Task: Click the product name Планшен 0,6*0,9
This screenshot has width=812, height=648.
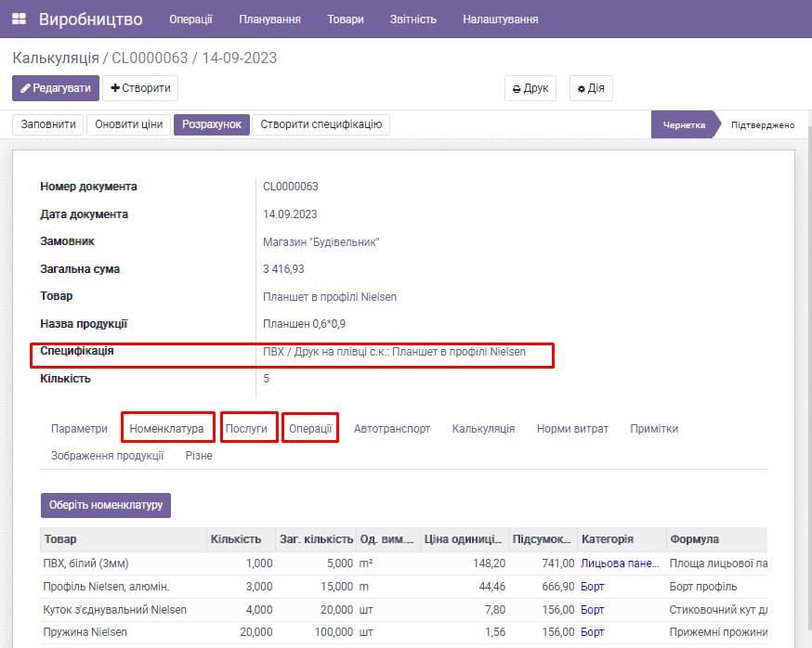Action: click(305, 324)
